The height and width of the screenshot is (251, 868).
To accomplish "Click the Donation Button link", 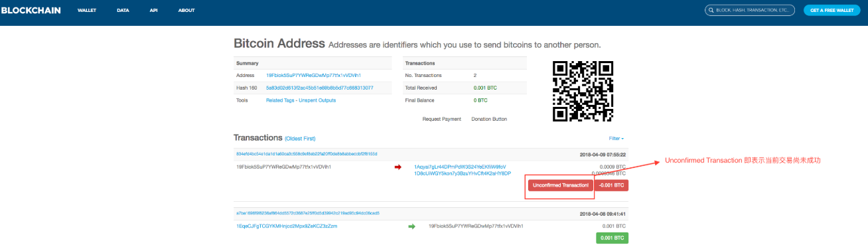I will [489, 119].
